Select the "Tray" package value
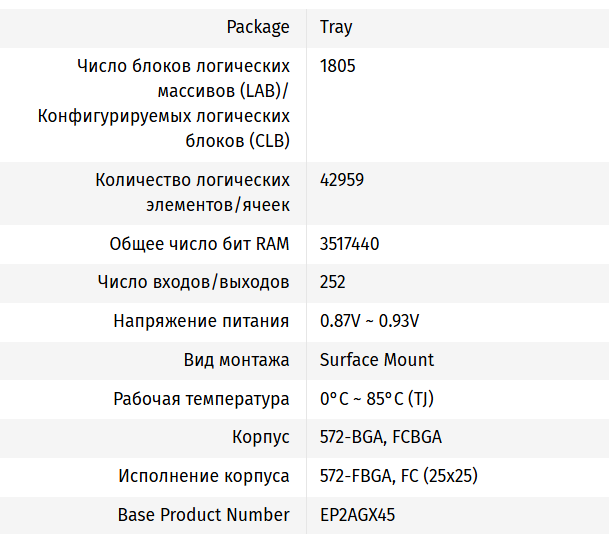The image size is (609, 534). coord(336,27)
